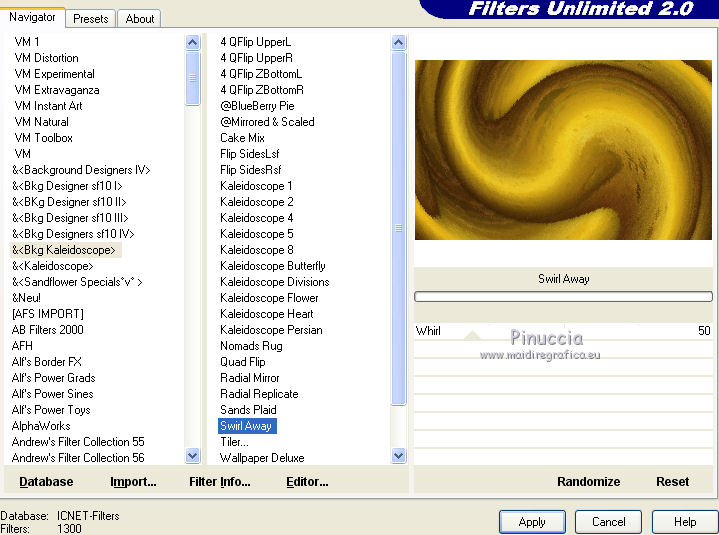Open the Presets tab
This screenshot has width=719, height=535.
click(90, 19)
